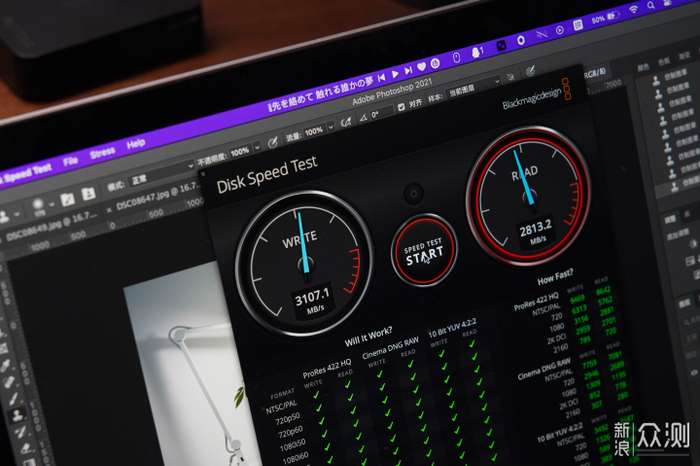700x466 pixels.
Task: Select second 仿制图章 history state
Action: [672, 90]
